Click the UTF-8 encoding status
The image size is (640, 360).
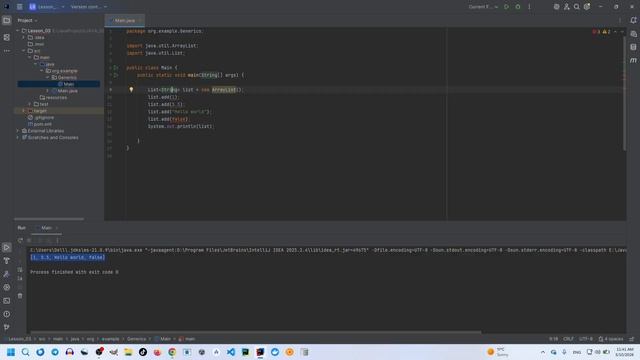coord(586,339)
